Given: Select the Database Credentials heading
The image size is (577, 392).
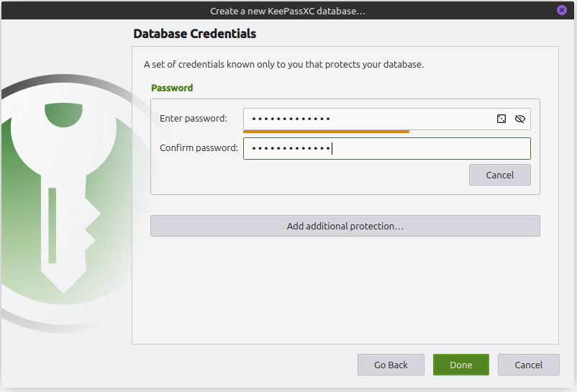Looking at the screenshot, I should [194, 34].
